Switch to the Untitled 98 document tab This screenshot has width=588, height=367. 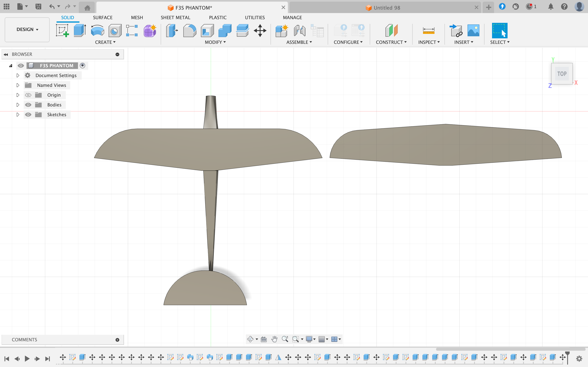click(387, 8)
